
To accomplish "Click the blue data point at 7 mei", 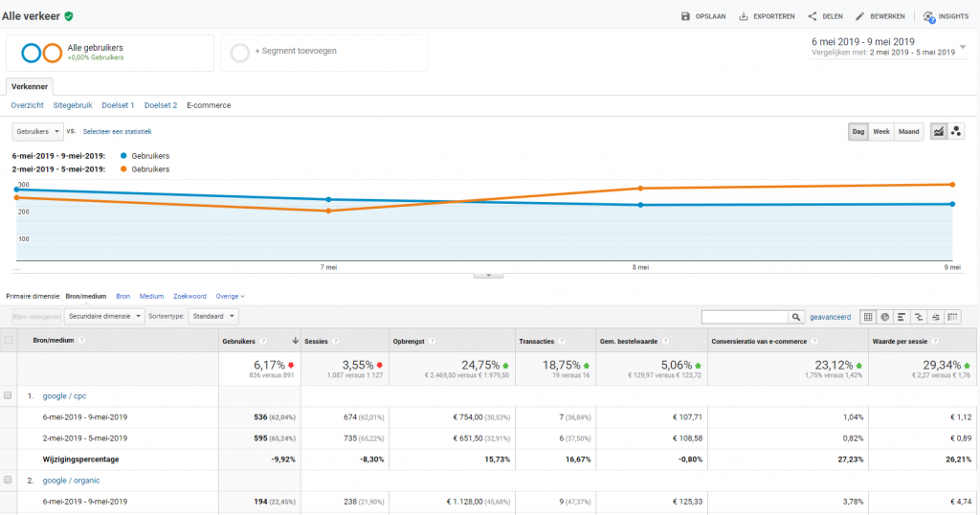I will [329, 199].
